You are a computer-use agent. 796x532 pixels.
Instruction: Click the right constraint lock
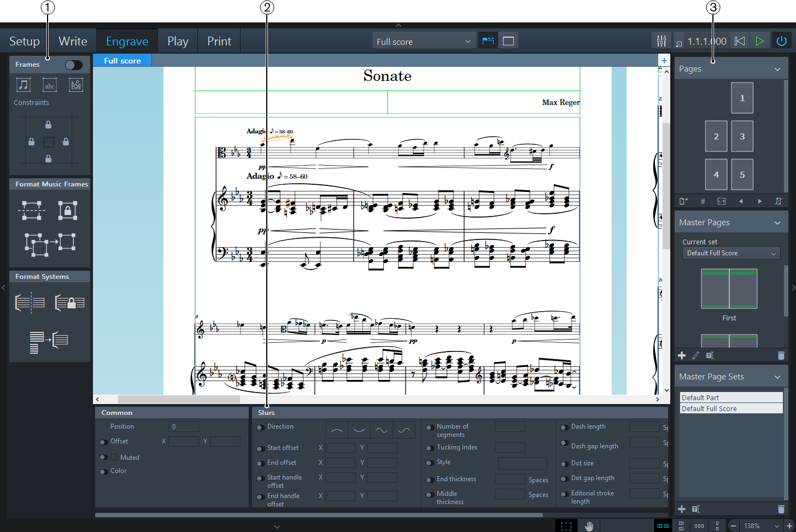(x=66, y=142)
